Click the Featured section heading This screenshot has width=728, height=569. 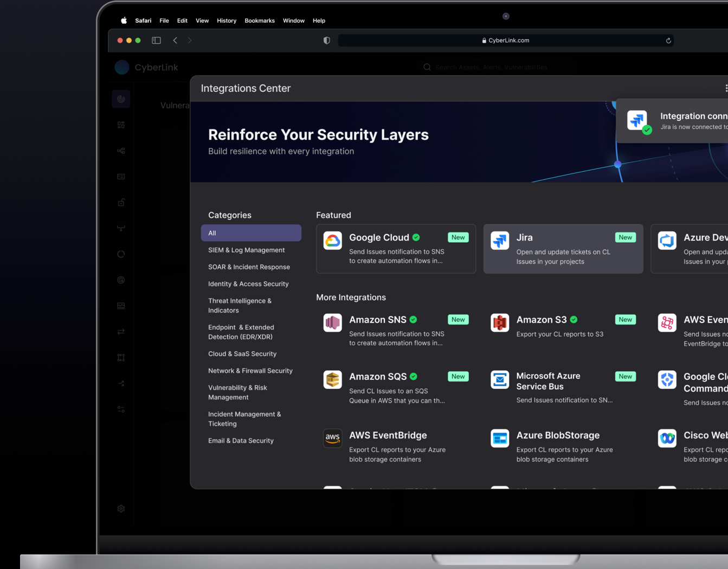(333, 215)
